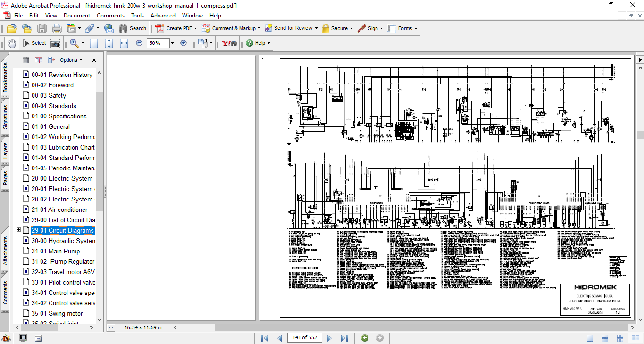
Task: Click the Fit Width icon
Action: click(x=124, y=43)
